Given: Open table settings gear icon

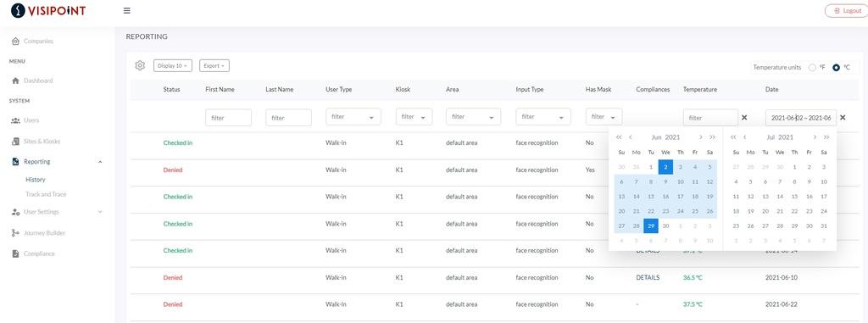Looking at the screenshot, I should tap(140, 65).
